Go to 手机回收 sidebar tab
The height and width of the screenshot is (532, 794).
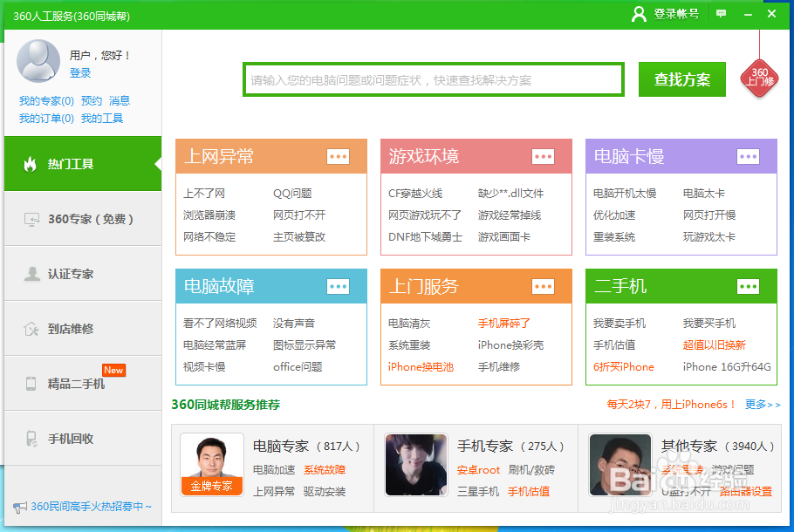pos(83,439)
